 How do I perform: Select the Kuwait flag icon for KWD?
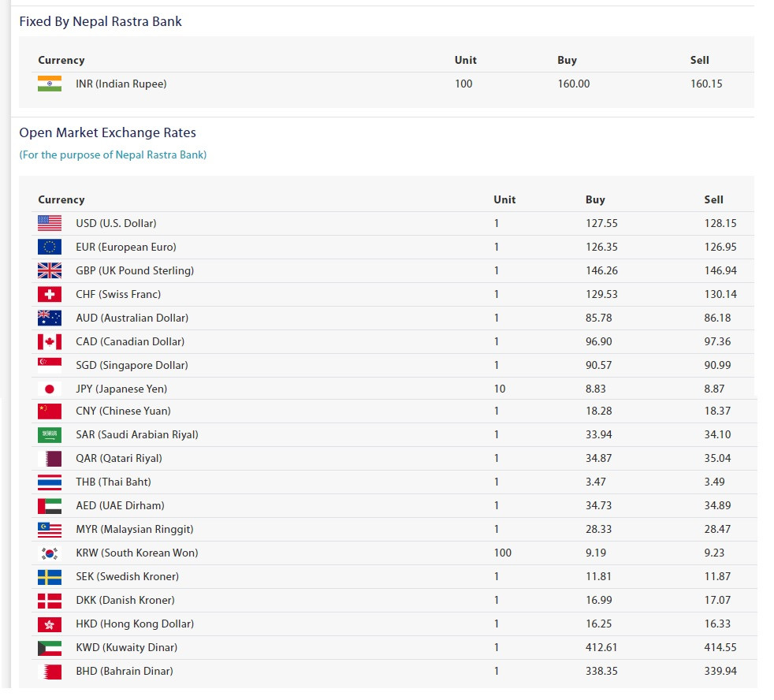[x=49, y=647]
